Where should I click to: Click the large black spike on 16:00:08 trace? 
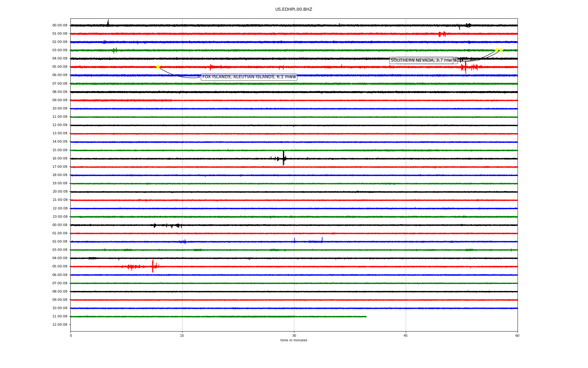(x=284, y=158)
